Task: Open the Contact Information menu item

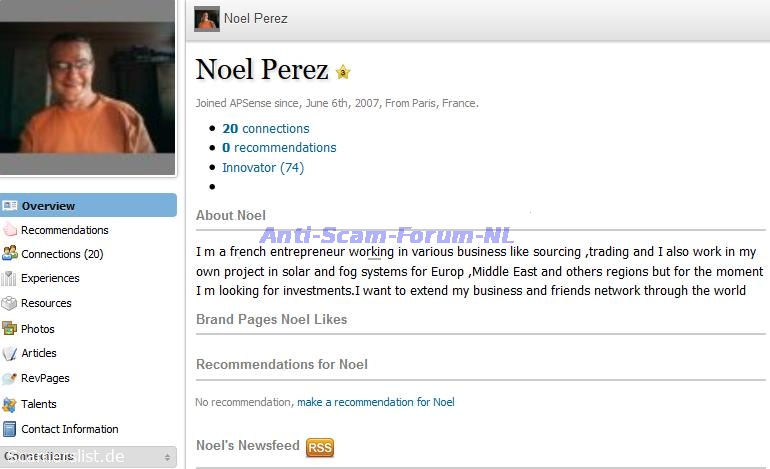Action: click(x=69, y=429)
